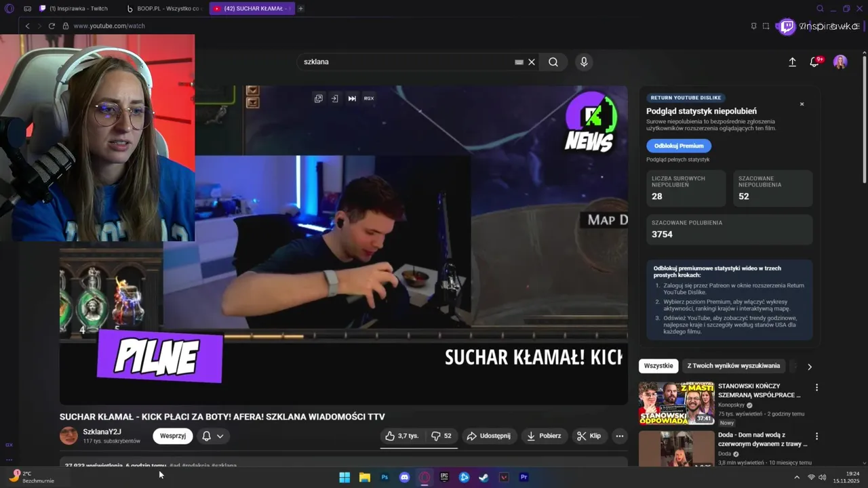This screenshot has height=488, width=868.
Task: Pop out video with detach icon
Action: (x=318, y=98)
